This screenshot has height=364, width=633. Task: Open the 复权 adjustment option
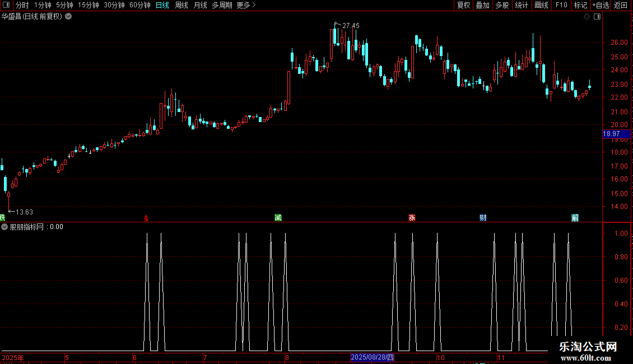tap(463, 5)
